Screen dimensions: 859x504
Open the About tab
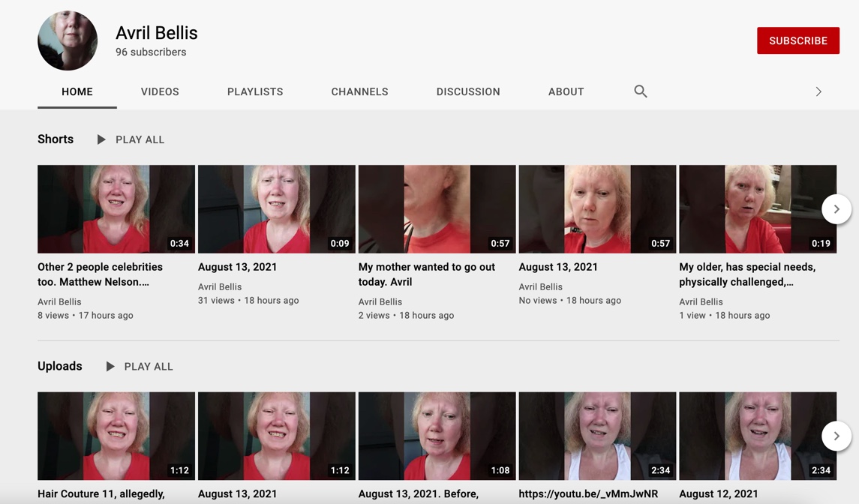click(566, 91)
